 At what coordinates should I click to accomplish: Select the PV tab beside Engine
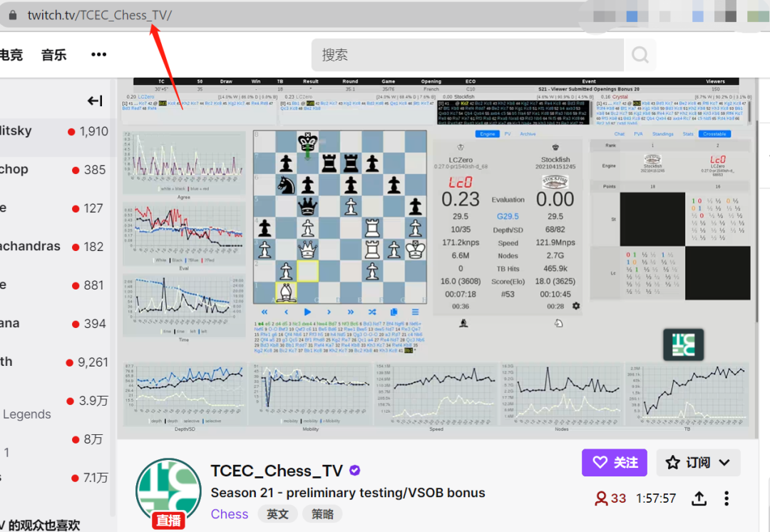(x=508, y=133)
